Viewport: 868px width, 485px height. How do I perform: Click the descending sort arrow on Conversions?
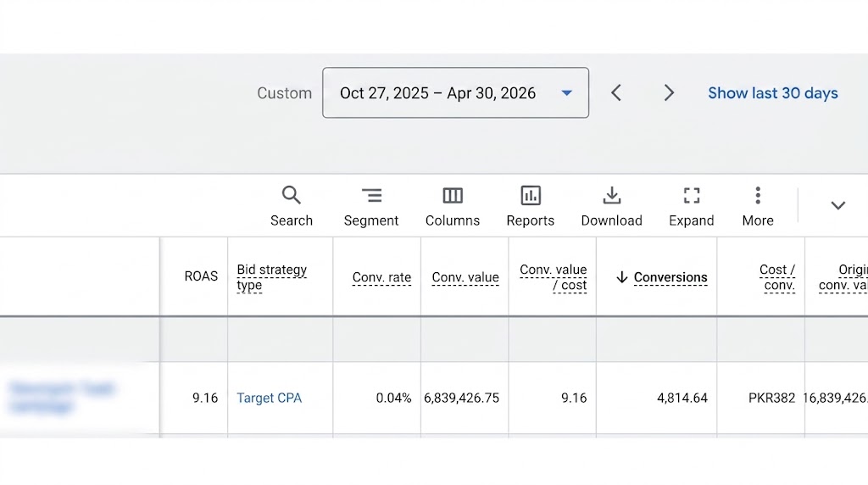621,277
